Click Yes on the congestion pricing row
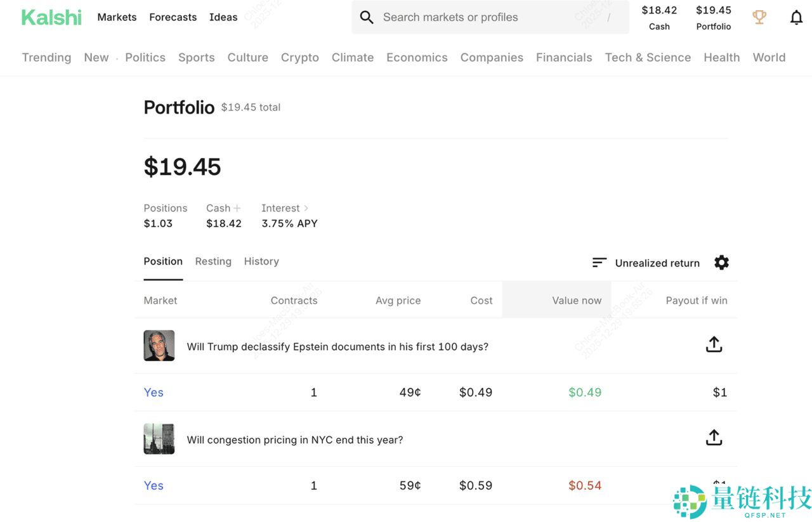The image size is (812, 522). pos(154,486)
